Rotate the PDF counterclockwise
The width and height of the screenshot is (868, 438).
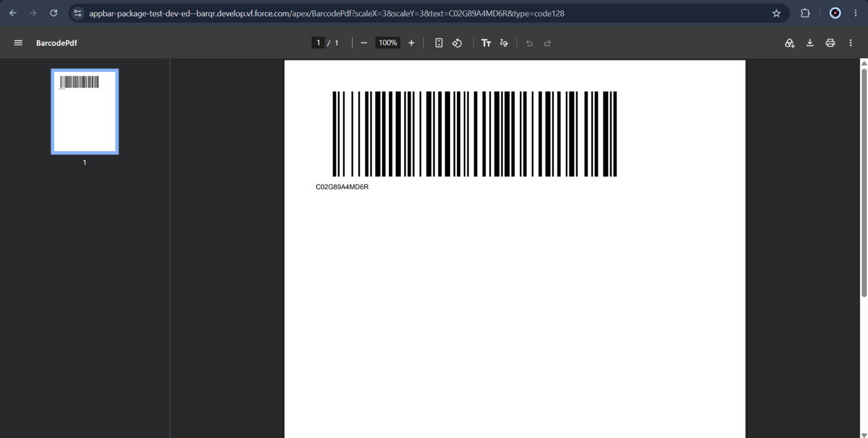[x=457, y=43]
